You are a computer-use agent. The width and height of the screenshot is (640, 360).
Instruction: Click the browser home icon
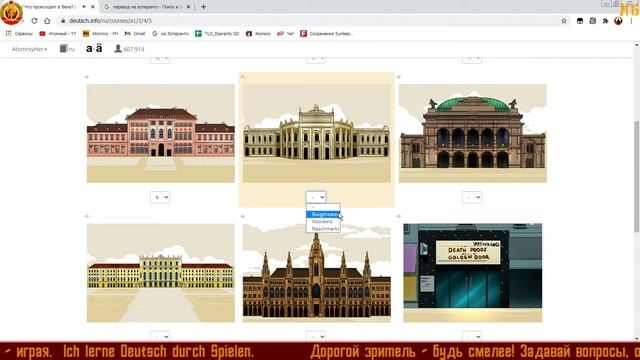47,21
